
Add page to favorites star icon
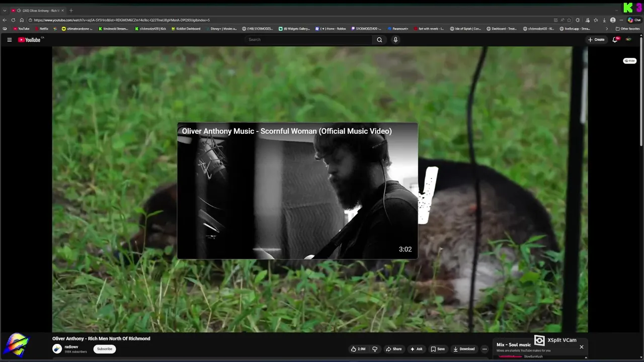(x=569, y=20)
